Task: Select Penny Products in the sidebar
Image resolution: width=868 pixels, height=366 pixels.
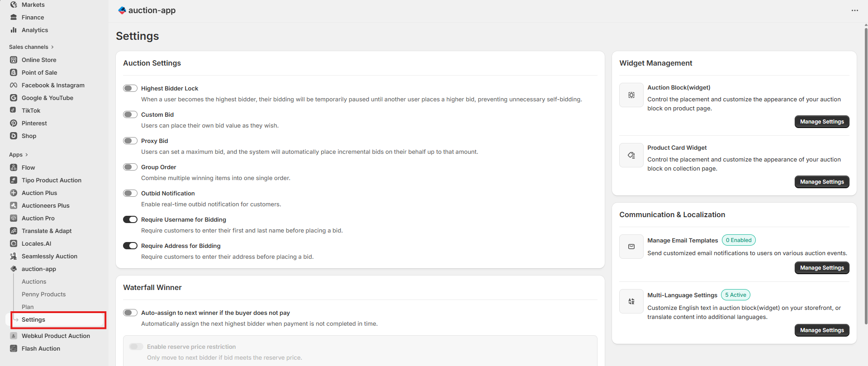Action: click(43, 294)
